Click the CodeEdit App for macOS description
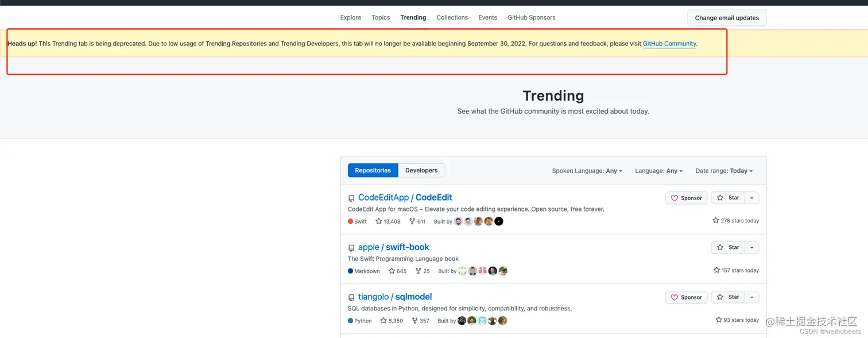 [476, 209]
